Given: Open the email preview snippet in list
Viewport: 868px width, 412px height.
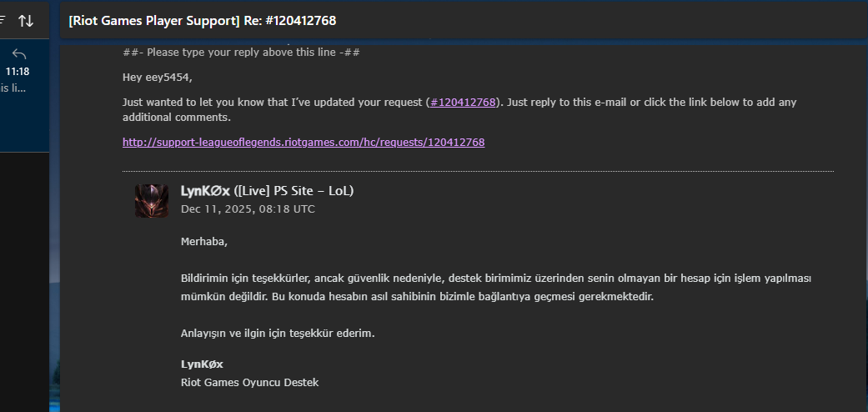Looking at the screenshot, I should (13, 88).
